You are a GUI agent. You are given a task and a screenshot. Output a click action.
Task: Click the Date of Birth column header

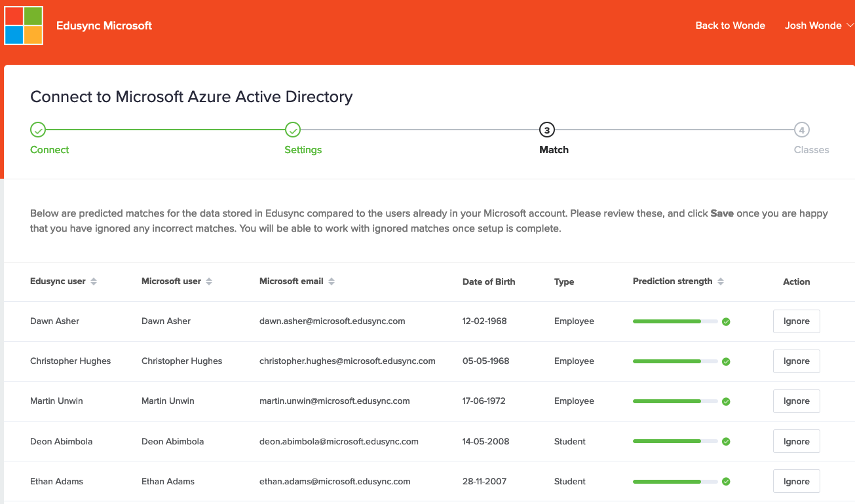(x=489, y=282)
